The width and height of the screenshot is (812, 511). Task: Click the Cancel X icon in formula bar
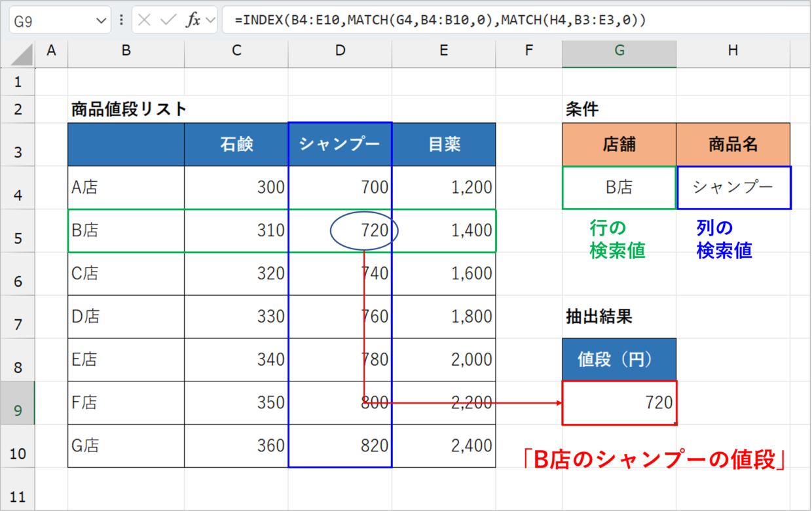(x=145, y=20)
